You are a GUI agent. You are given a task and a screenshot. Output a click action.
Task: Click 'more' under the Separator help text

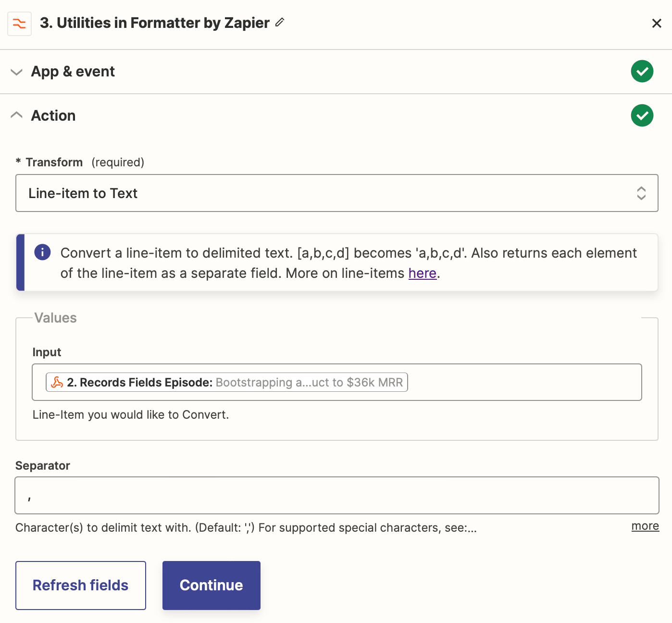(x=645, y=526)
